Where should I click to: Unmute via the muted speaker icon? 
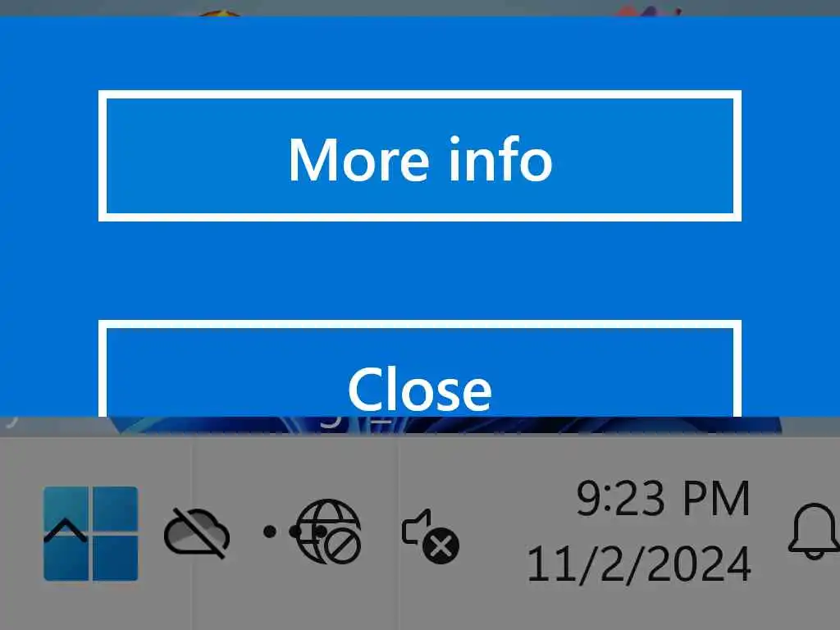[430, 536]
